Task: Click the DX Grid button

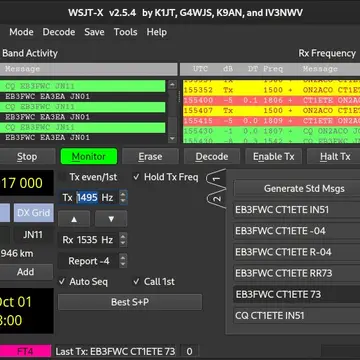Action: coord(33,213)
